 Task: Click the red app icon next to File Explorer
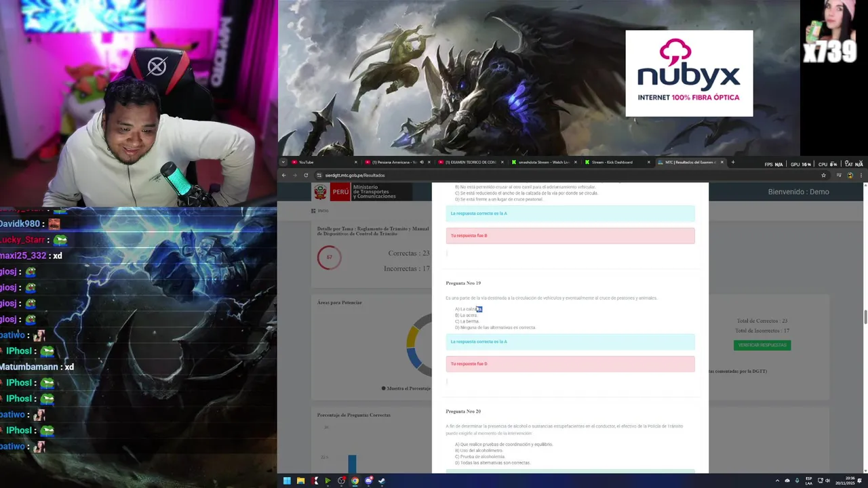tap(314, 481)
